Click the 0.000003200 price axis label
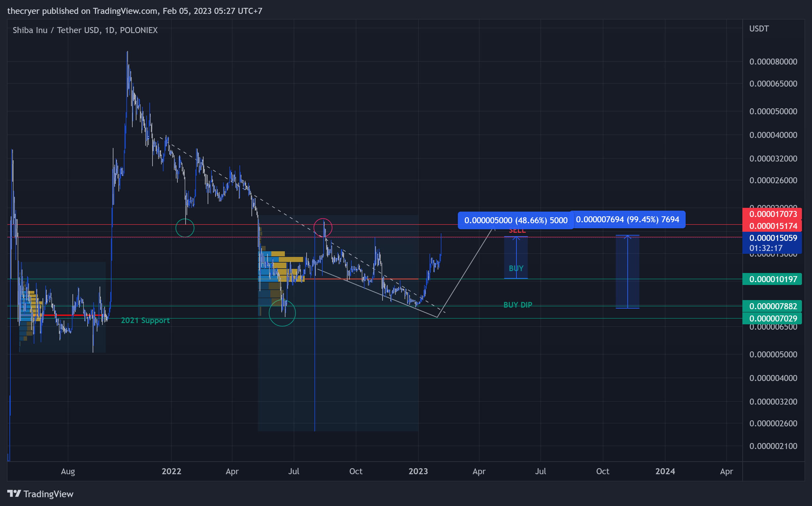The image size is (812, 506). pos(773,401)
